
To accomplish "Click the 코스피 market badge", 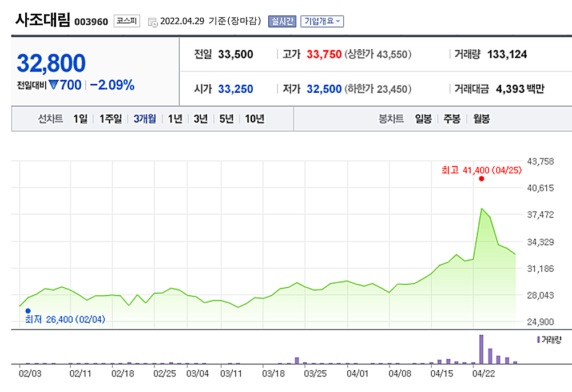I will [x=126, y=21].
